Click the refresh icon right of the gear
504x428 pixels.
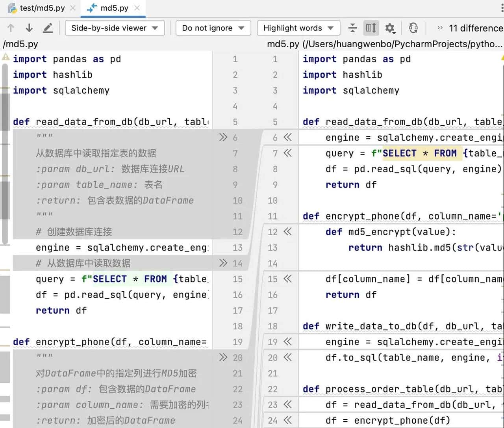[413, 28]
